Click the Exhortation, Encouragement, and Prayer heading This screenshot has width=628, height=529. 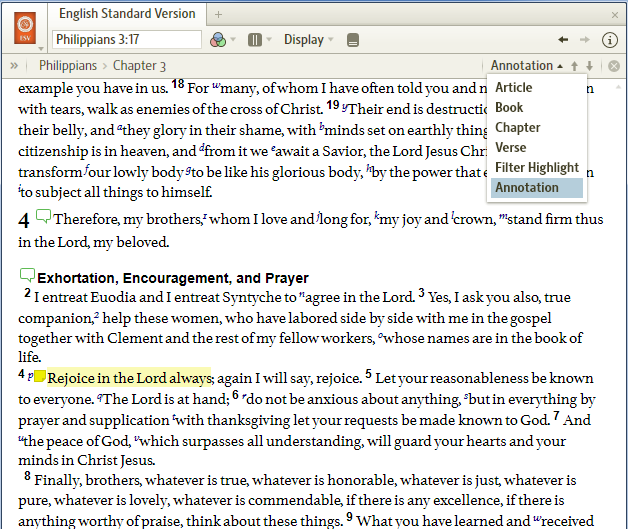(173, 278)
